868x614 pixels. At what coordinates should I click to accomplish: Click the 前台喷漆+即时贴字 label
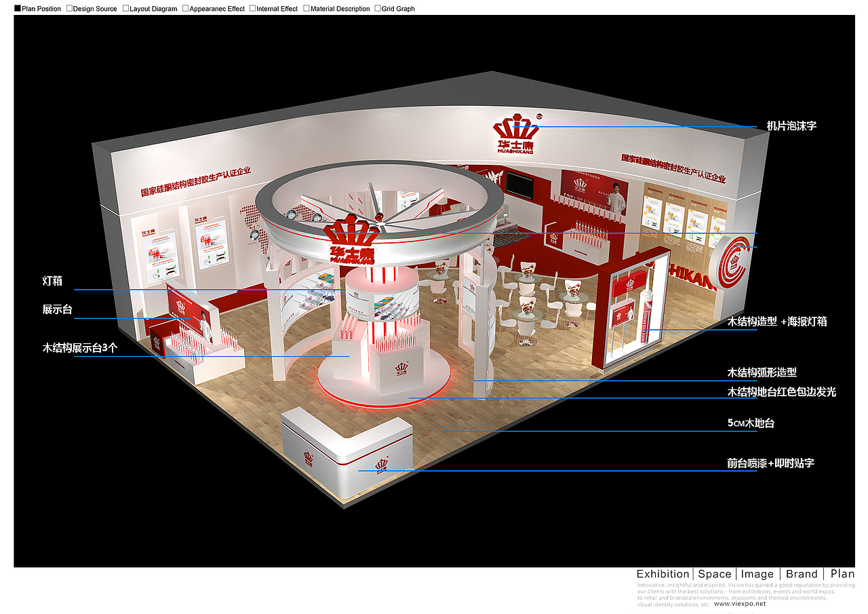coord(770,463)
